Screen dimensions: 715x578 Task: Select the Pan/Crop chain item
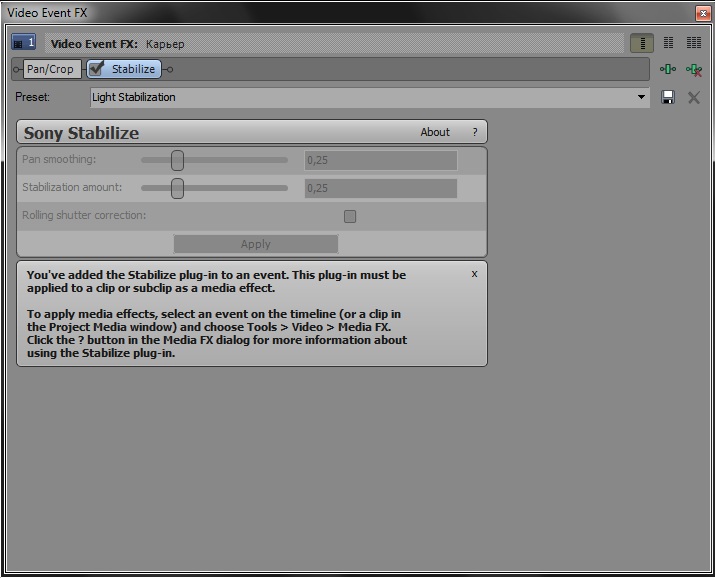pyautogui.click(x=50, y=69)
